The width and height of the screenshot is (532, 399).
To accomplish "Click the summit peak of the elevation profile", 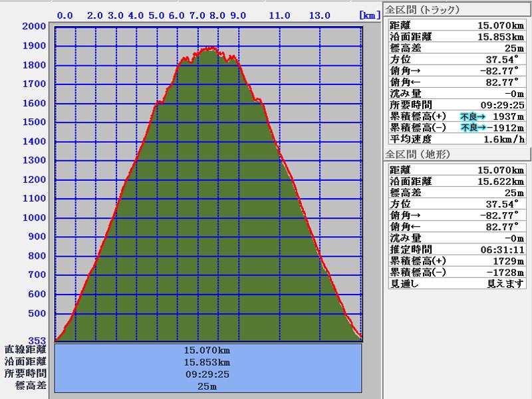I will point(210,49).
